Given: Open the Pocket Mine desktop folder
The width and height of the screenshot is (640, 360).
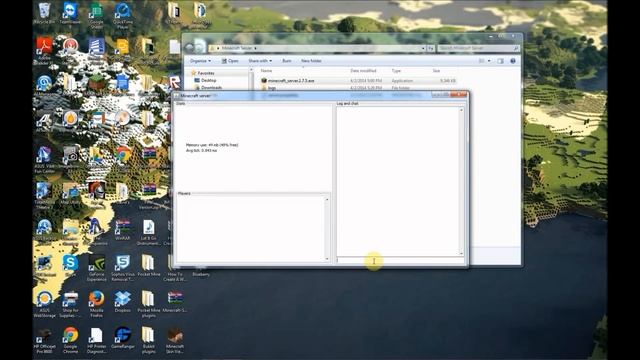Looking at the screenshot, I should [x=149, y=266].
